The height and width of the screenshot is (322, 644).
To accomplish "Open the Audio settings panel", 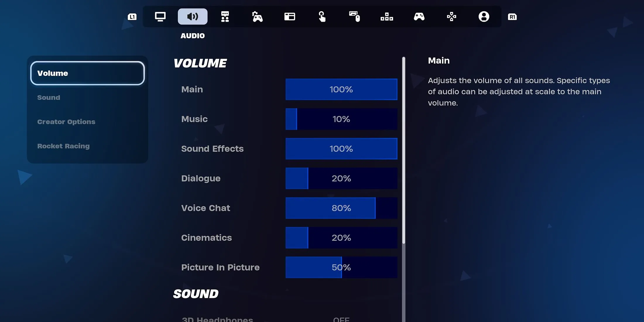I will [x=192, y=16].
